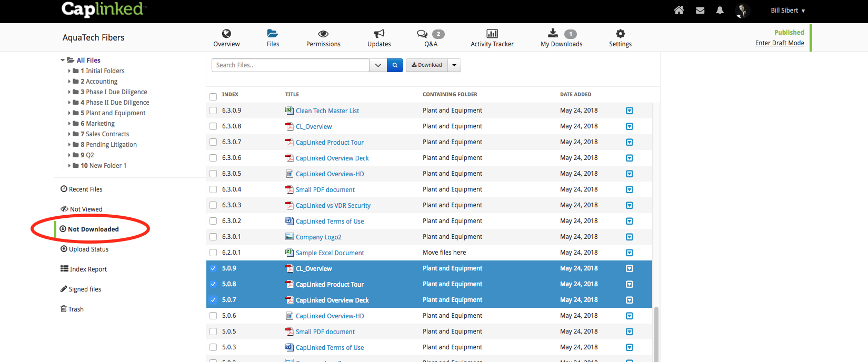Expand the 5 Plant and Equipment arrow
Viewport: 868px width, 362px height.
coord(69,113)
